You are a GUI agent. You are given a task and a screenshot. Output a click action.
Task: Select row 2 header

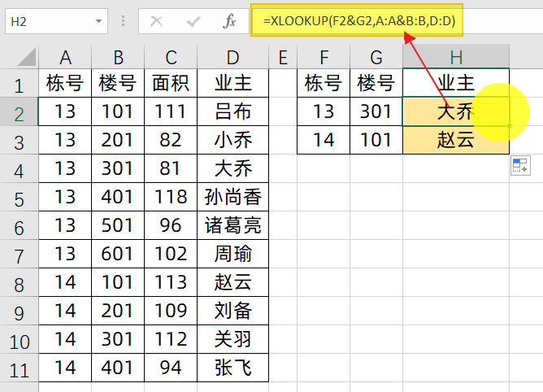[19, 111]
